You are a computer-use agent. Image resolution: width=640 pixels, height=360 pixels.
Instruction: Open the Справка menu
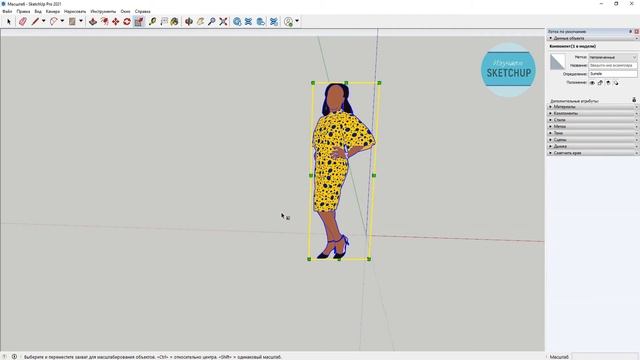(x=142, y=11)
